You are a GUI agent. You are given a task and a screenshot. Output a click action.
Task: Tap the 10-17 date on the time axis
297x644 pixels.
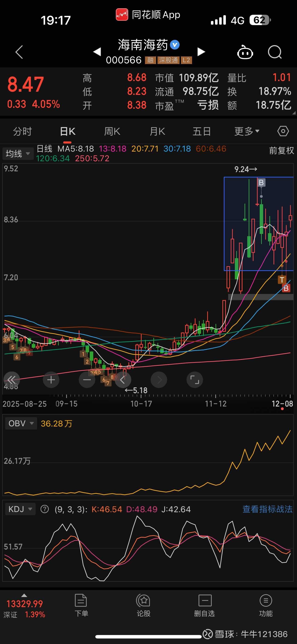[x=141, y=404]
